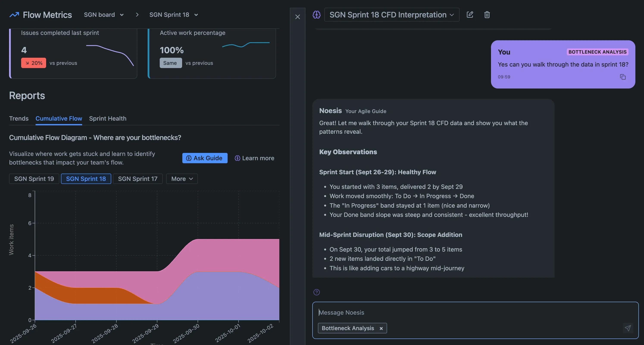Click the Ask Guide button

(205, 158)
